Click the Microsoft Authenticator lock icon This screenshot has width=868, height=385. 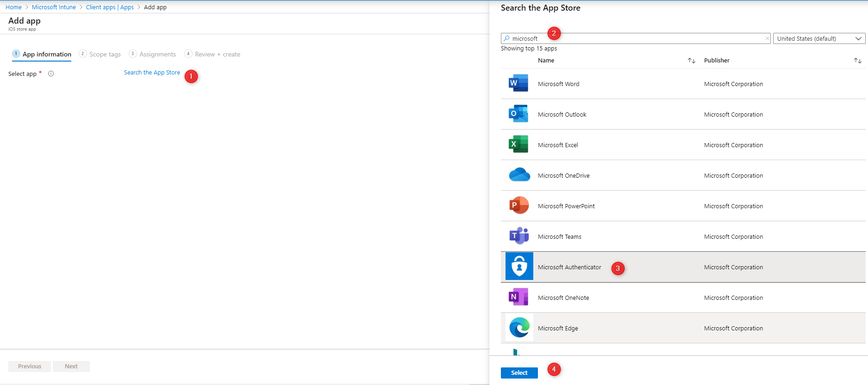519,266
